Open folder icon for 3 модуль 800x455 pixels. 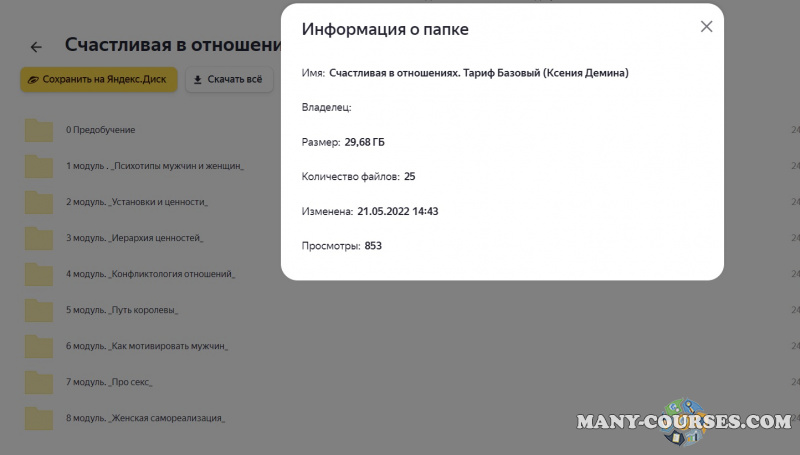click(39, 239)
